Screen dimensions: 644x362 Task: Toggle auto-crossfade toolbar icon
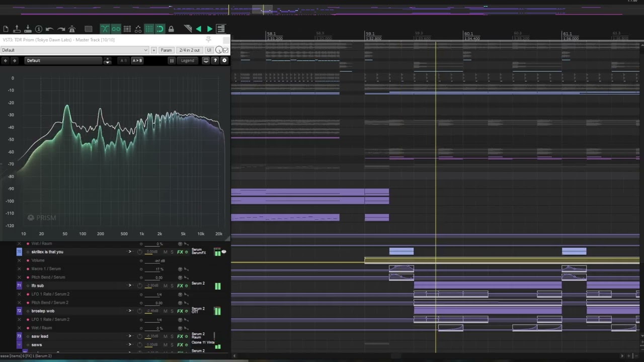point(105,29)
